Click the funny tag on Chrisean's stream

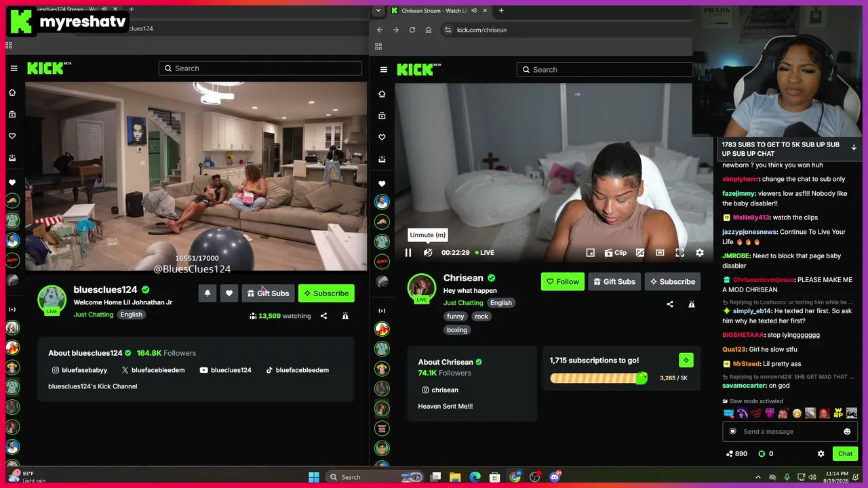pos(456,317)
